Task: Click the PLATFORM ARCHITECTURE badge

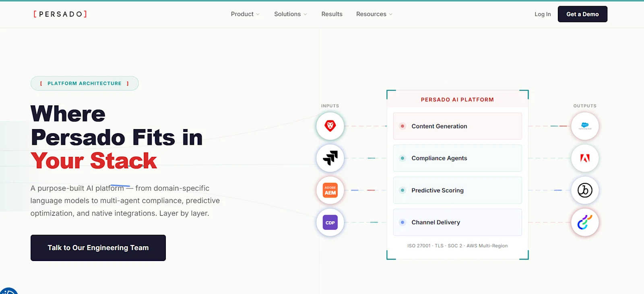Action: (85, 83)
